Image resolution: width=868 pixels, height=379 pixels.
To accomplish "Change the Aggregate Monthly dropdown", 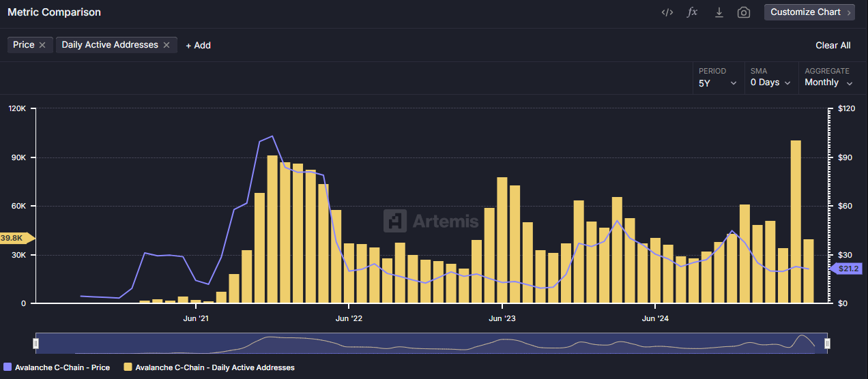I will 828,82.
